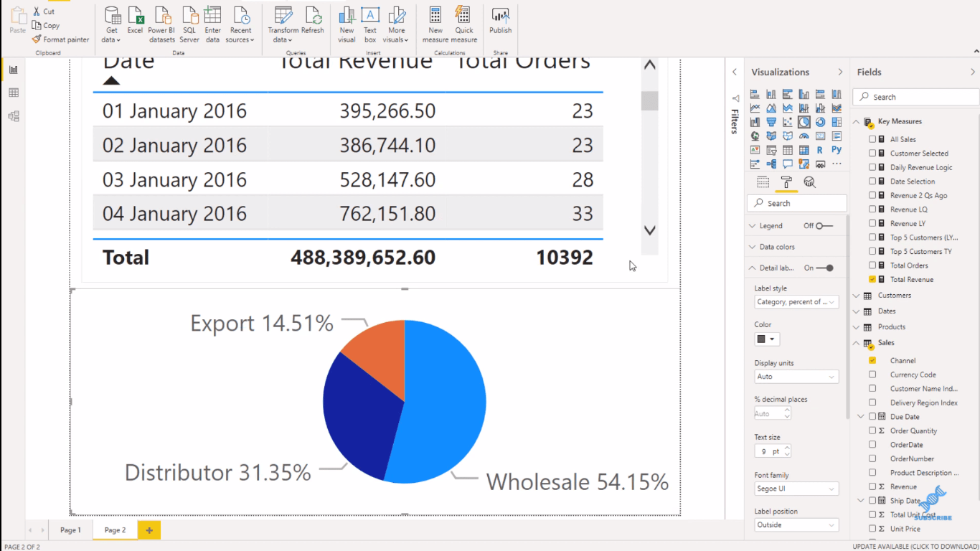Screen dimensions: 980x551
Task: Open the label Color swatch picker
Action: (x=767, y=339)
